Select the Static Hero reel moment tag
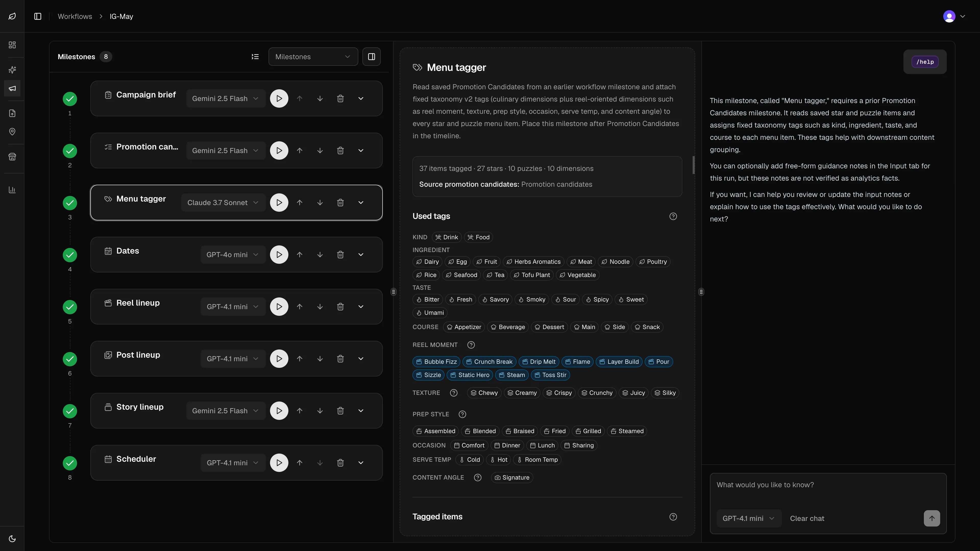Viewport: 980px width, 551px height. 470,375
